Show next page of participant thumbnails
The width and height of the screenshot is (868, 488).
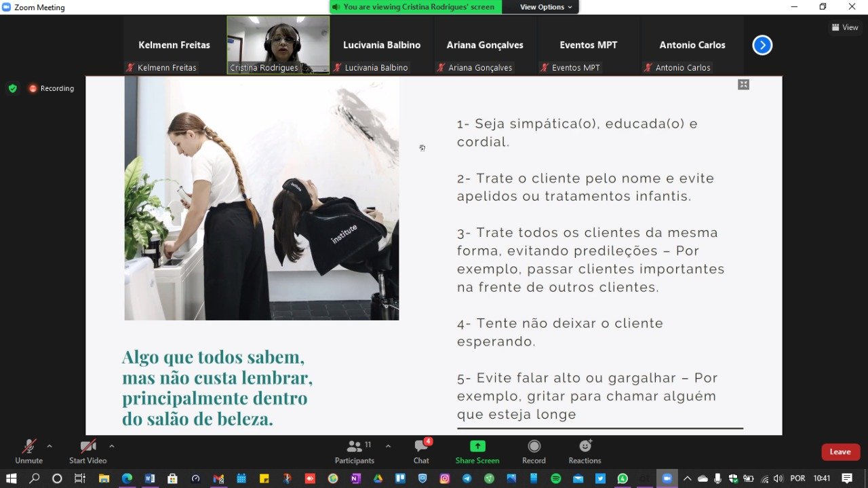click(762, 45)
